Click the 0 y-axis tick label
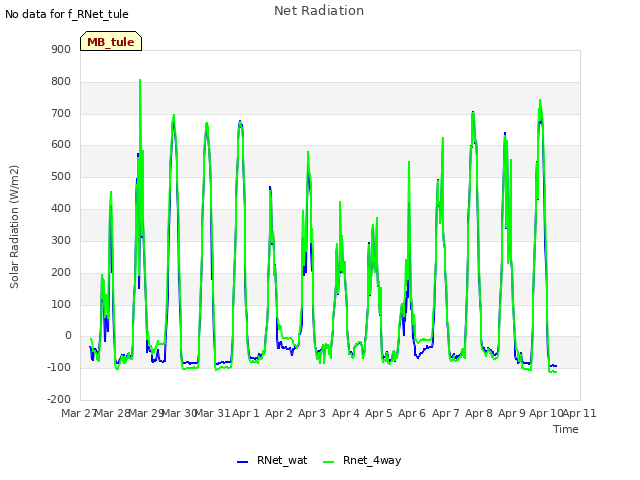640x480 pixels. (68, 336)
